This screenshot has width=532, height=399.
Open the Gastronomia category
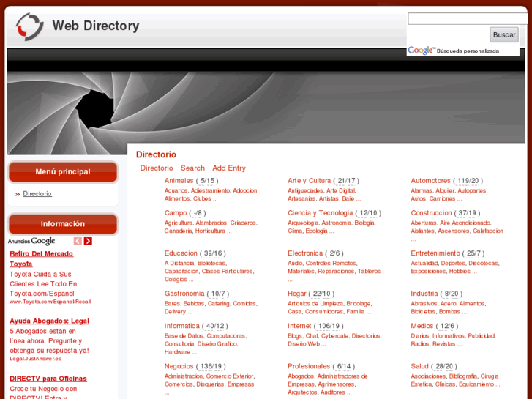184,294
